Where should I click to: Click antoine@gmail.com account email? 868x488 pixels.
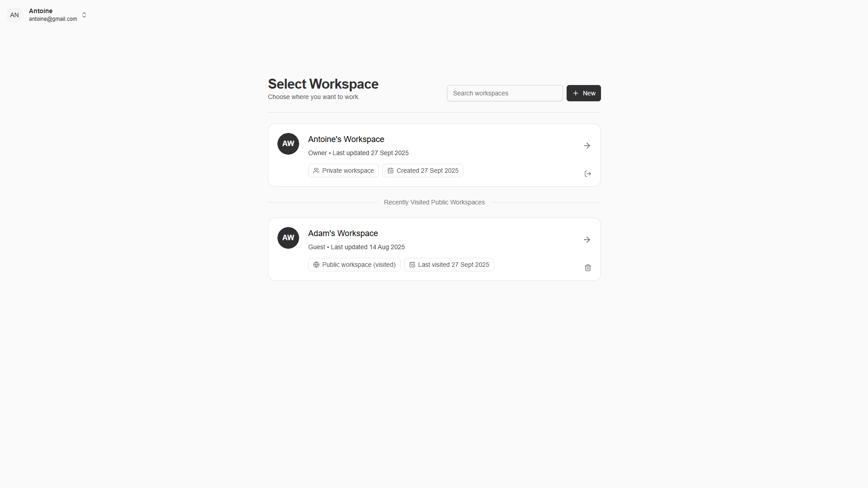click(x=53, y=19)
